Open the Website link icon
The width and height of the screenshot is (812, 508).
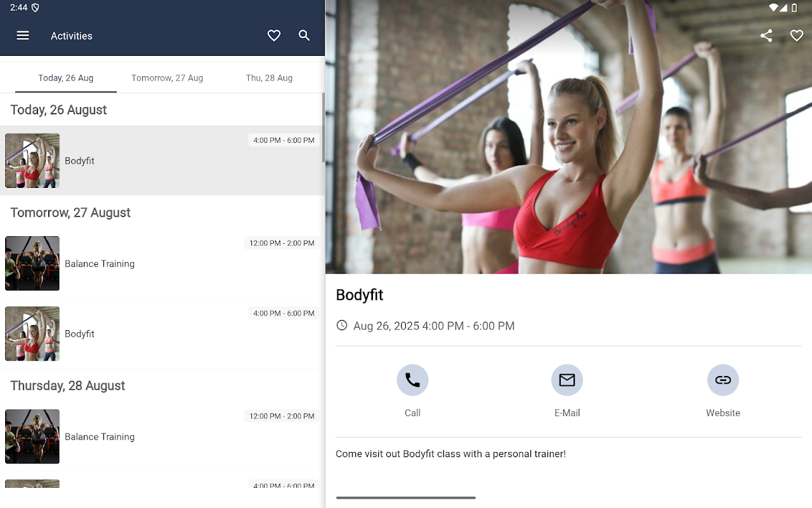coord(723,380)
